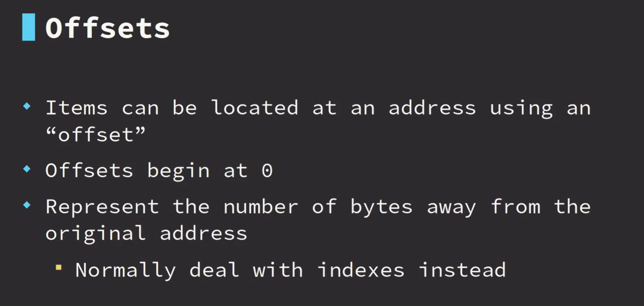The image size is (644, 306).
Task: Click the diamond bullet before "Offsets begin"
Action: tap(27, 169)
